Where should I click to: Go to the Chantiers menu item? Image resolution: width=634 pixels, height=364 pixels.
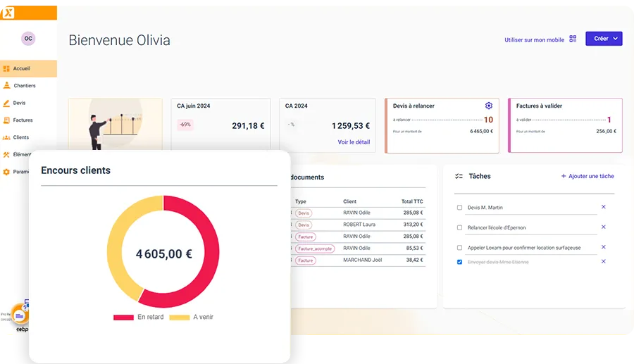tap(25, 86)
